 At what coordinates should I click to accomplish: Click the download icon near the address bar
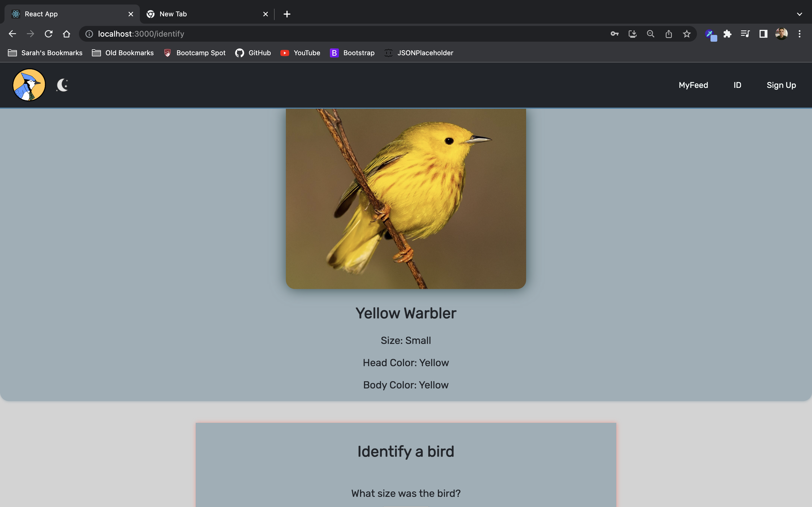(x=632, y=34)
